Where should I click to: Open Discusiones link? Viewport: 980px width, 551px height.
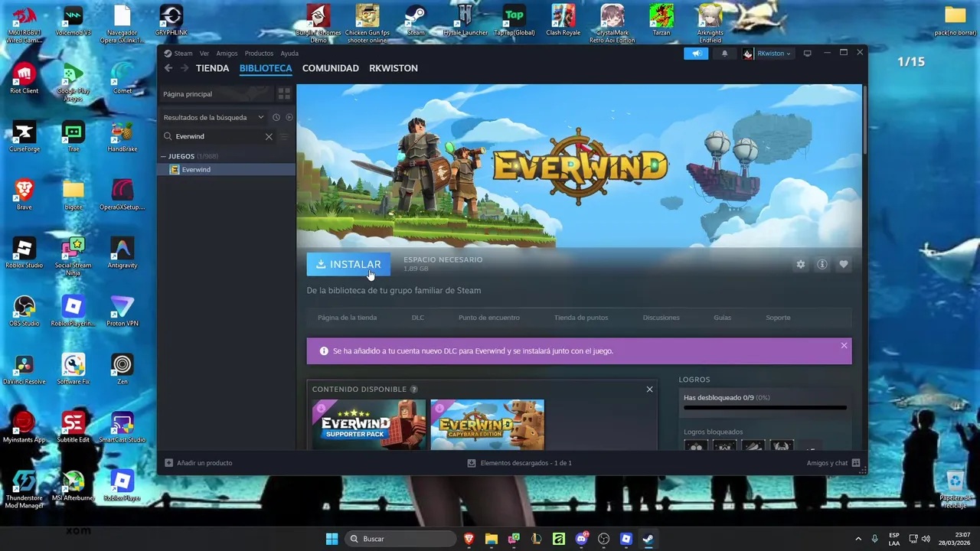click(x=661, y=318)
